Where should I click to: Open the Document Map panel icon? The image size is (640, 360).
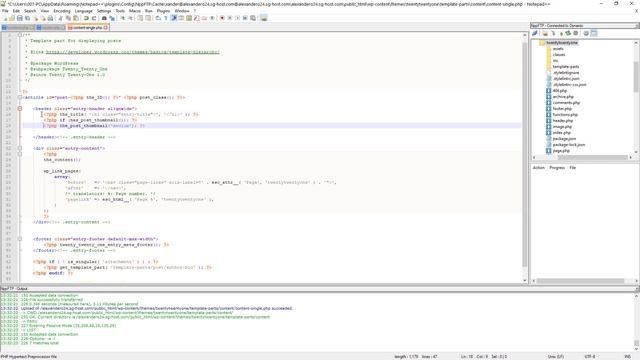click(x=189, y=18)
